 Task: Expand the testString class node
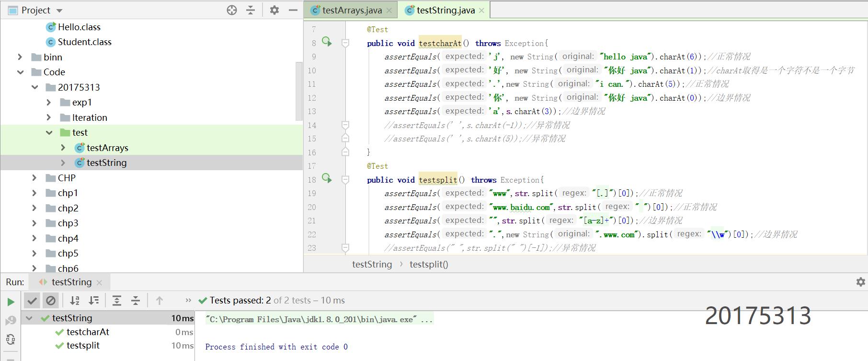tap(63, 163)
